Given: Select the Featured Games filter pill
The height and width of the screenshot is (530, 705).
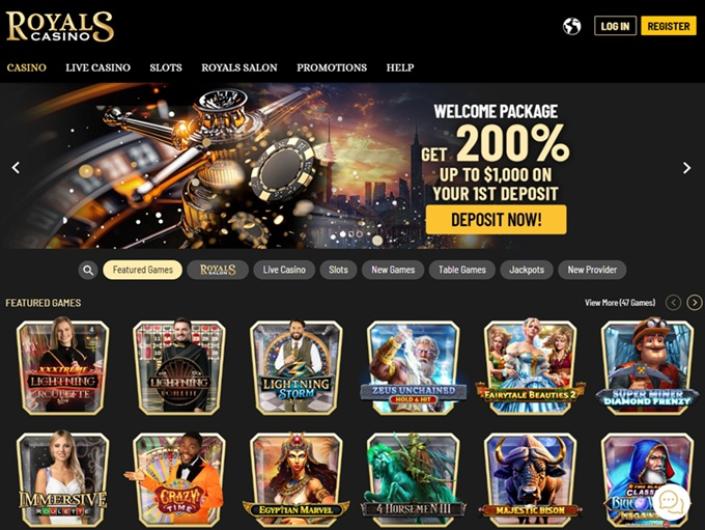Looking at the screenshot, I should point(143,270).
